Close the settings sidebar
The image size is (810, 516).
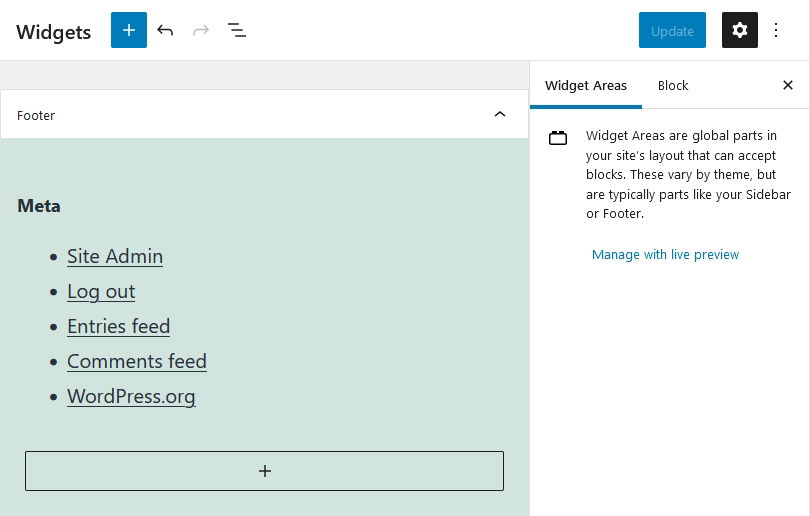tap(787, 85)
